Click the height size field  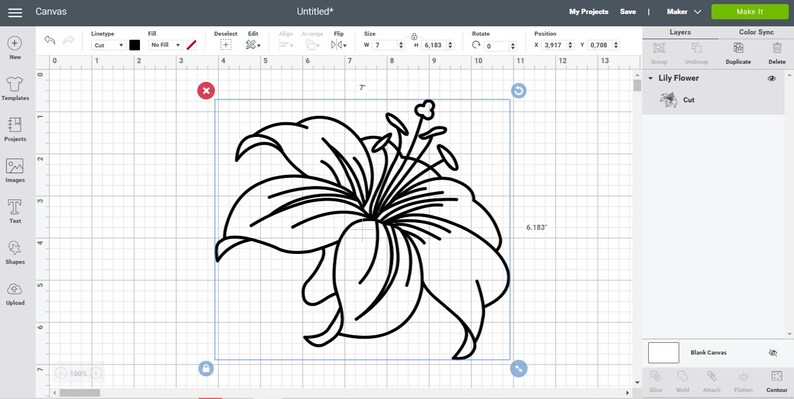433,45
